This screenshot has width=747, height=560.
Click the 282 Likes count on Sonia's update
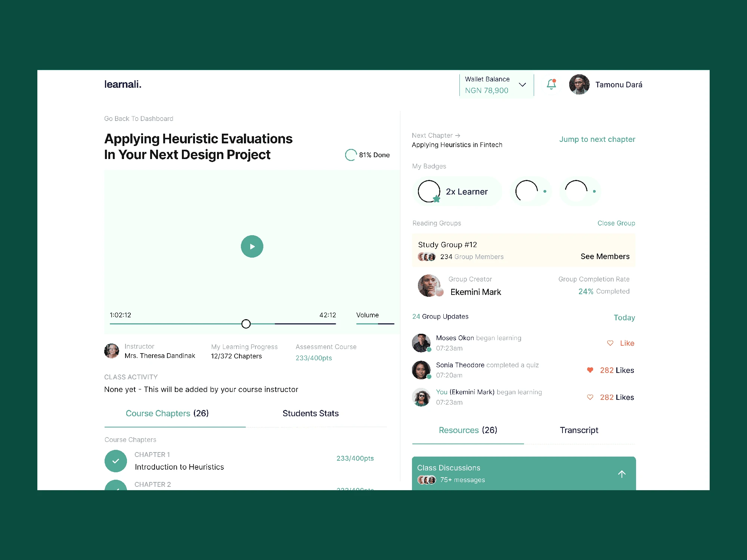pyautogui.click(x=617, y=370)
